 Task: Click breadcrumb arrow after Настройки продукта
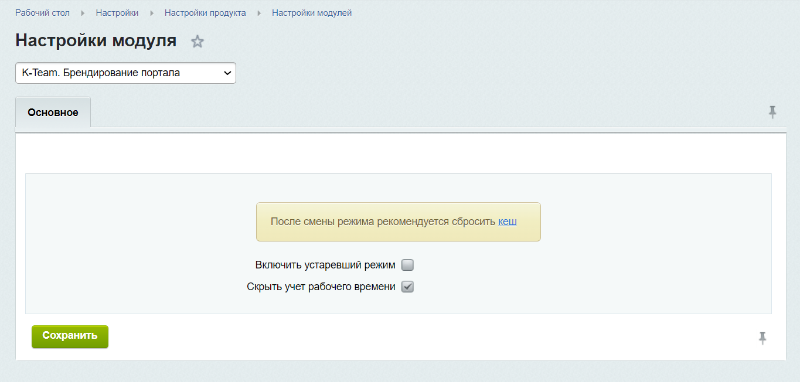click(259, 13)
